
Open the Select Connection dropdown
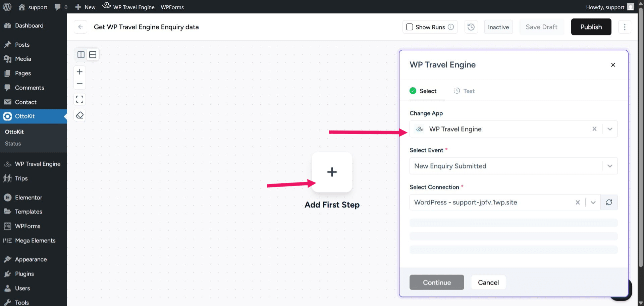tap(593, 202)
